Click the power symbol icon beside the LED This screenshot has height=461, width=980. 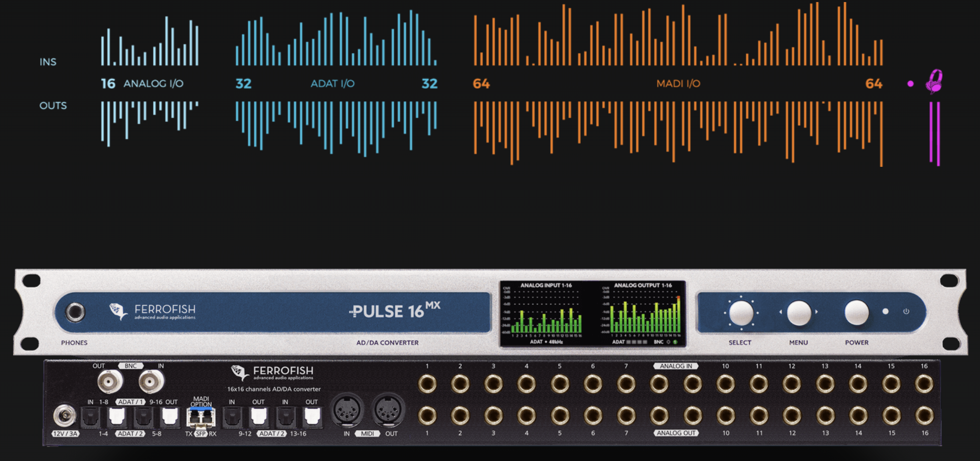[x=906, y=311]
